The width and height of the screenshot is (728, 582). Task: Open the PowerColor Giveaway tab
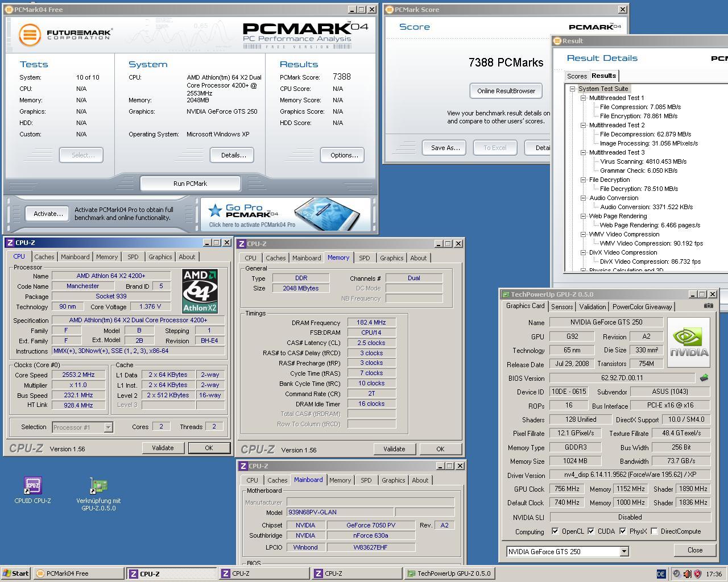642,307
